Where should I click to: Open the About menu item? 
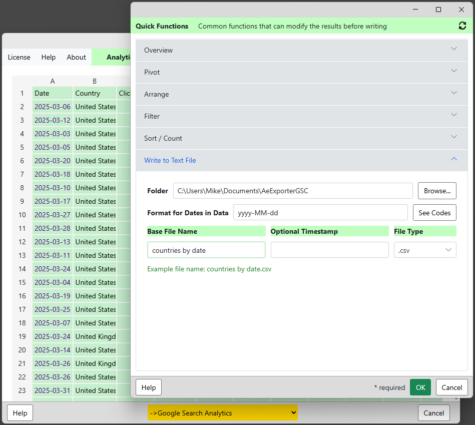click(x=76, y=57)
